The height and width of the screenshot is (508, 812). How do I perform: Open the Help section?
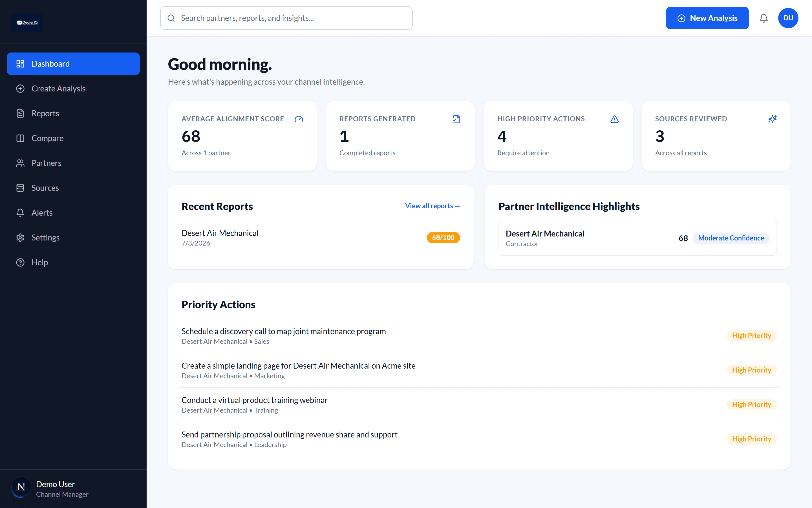pos(73,263)
